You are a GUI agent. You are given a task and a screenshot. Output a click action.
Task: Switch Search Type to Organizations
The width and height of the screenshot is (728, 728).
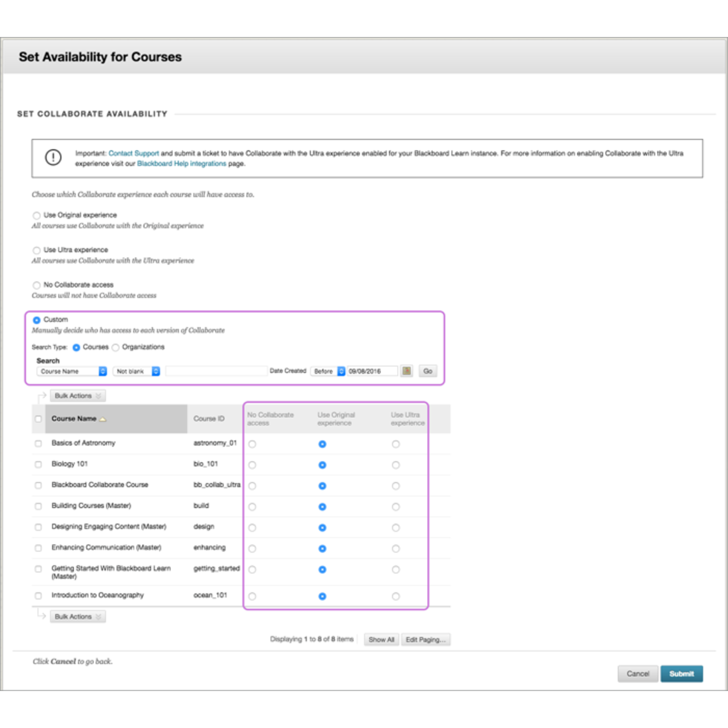[115, 347]
